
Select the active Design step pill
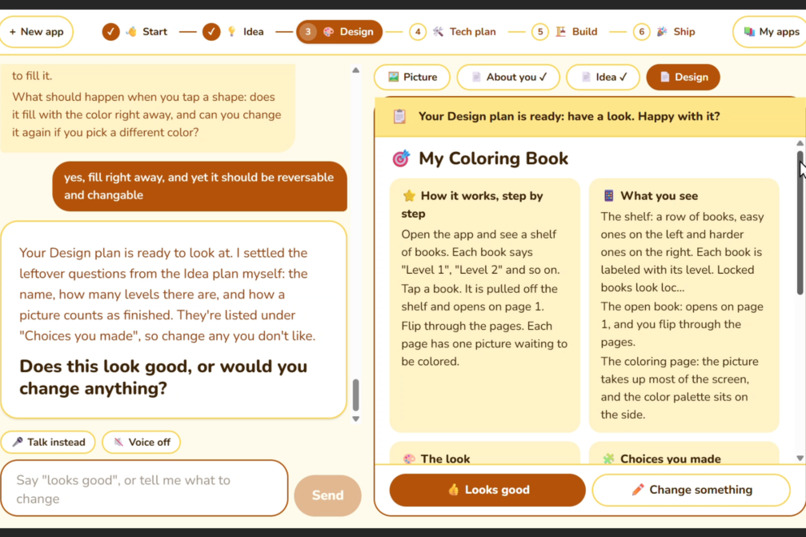339,32
